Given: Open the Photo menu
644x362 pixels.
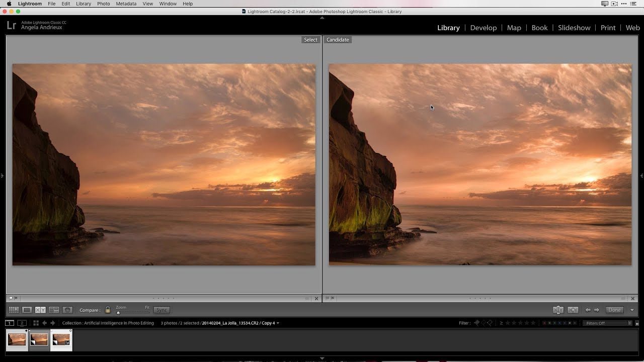Looking at the screenshot, I should (104, 4).
